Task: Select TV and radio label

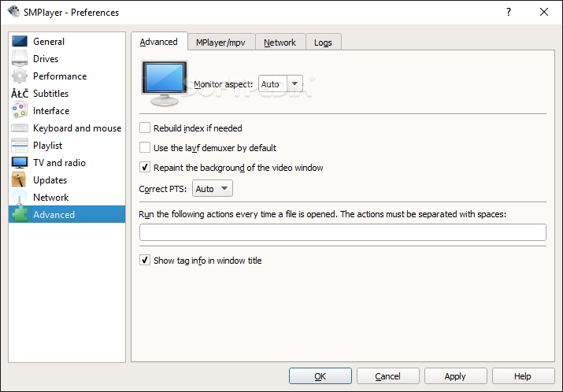Action: (x=59, y=163)
